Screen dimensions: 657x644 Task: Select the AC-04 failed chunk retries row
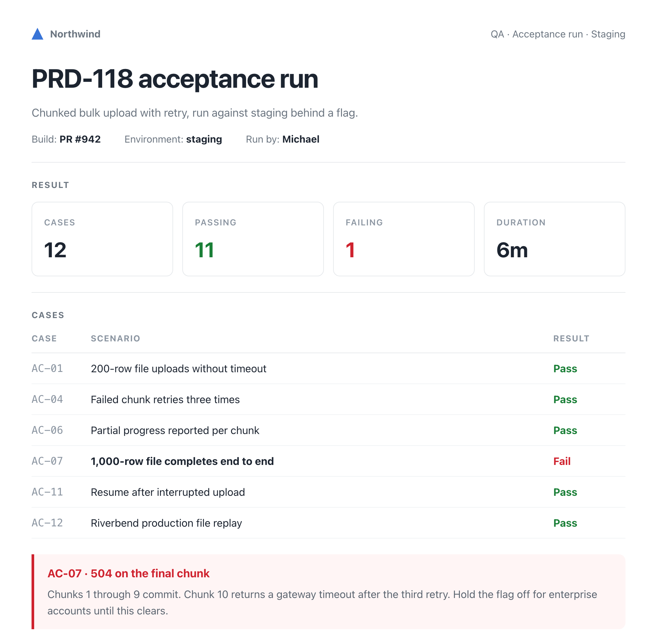point(328,400)
